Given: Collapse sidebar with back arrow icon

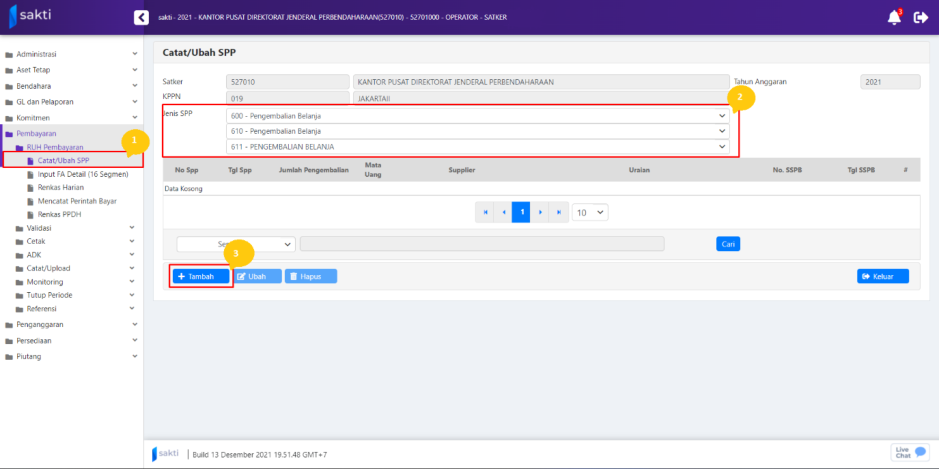Looking at the screenshot, I should click(x=141, y=17).
